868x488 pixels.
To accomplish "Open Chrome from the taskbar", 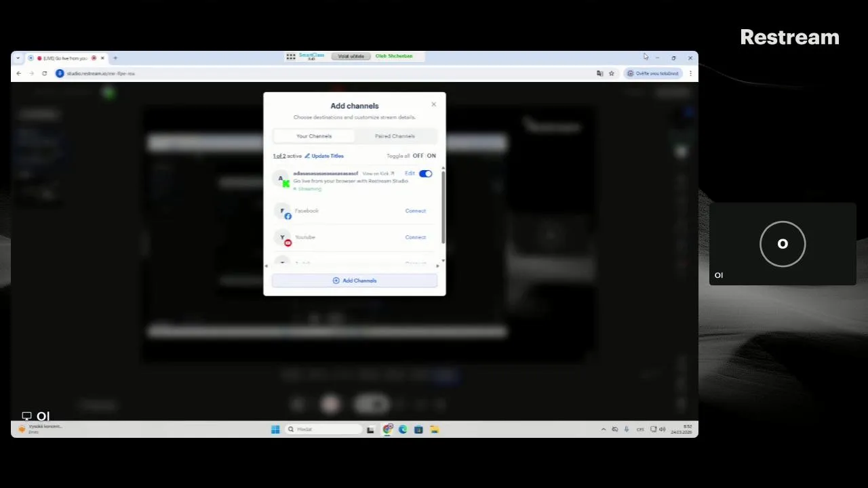I will [387, 429].
